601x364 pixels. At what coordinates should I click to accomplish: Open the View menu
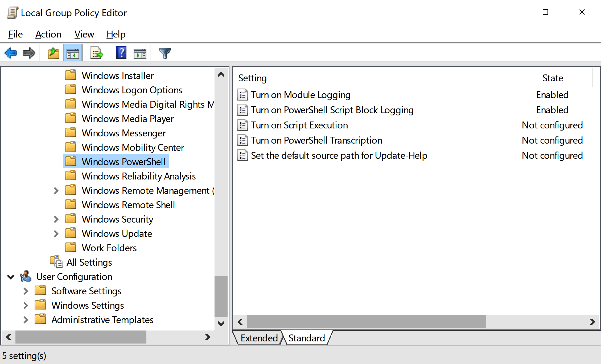click(84, 34)
